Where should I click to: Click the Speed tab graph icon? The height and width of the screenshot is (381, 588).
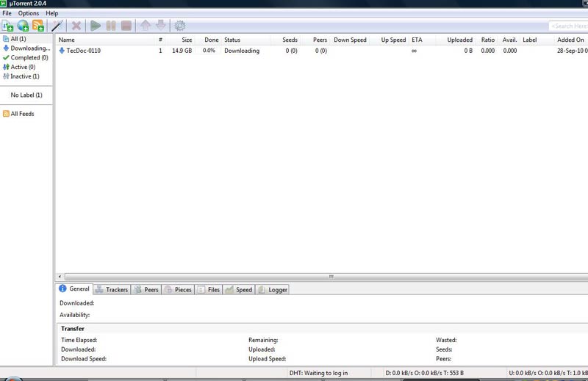229,289
